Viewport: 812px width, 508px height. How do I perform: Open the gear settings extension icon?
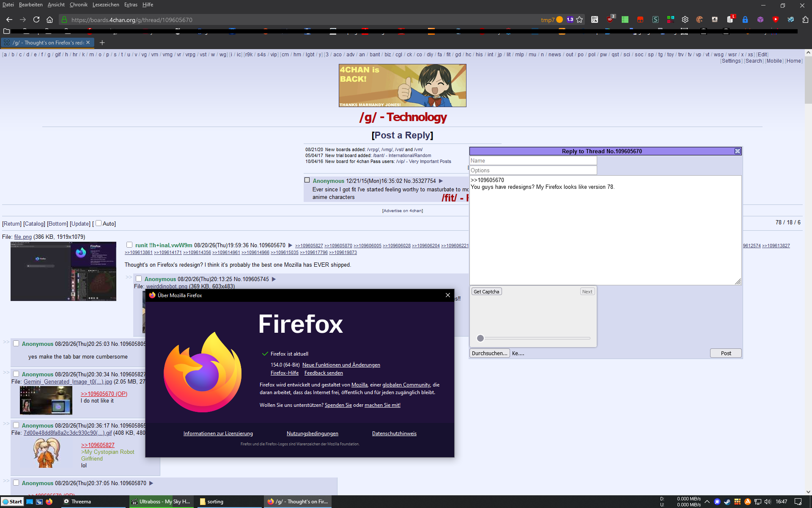[685, 19]
